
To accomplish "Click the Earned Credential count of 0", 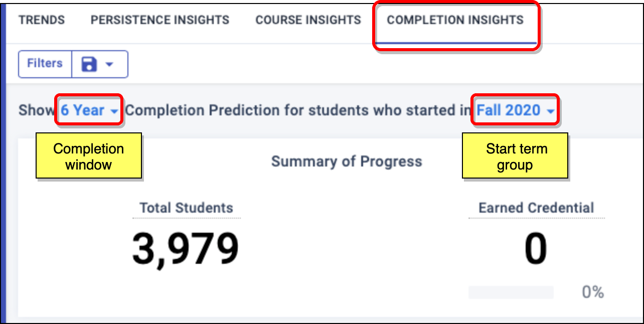I will click(536, 249).
